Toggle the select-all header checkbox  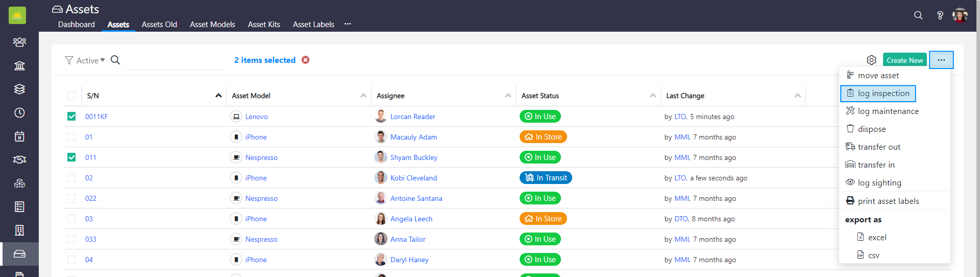tap(71, 96)
